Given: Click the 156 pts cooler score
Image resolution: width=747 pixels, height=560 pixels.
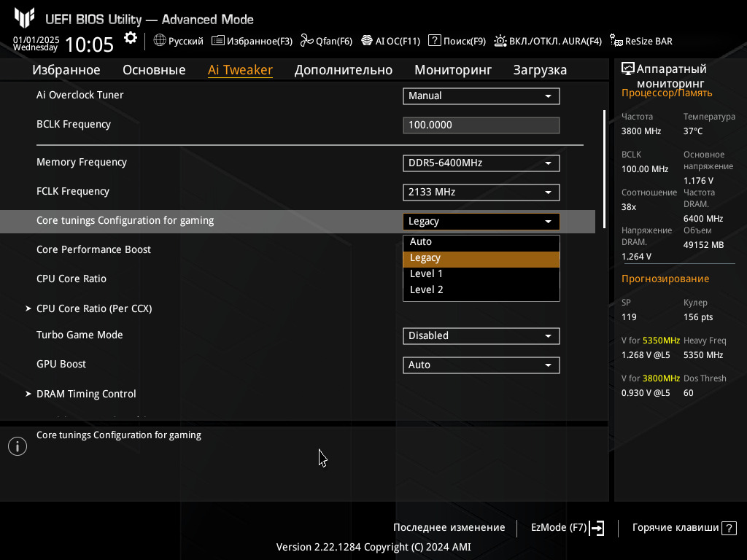Looking at the screenshot, I should (698, 317).
